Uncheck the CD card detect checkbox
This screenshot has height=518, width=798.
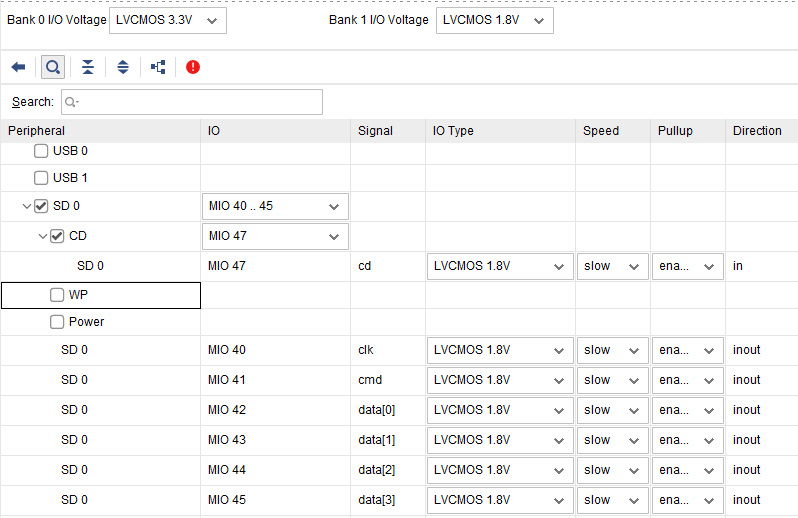coord(57,236)
